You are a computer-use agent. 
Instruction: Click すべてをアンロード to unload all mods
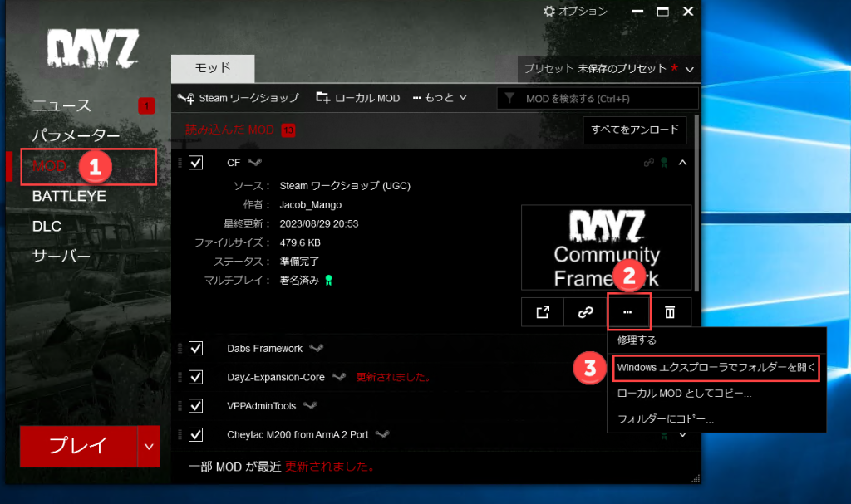point(634,130)
